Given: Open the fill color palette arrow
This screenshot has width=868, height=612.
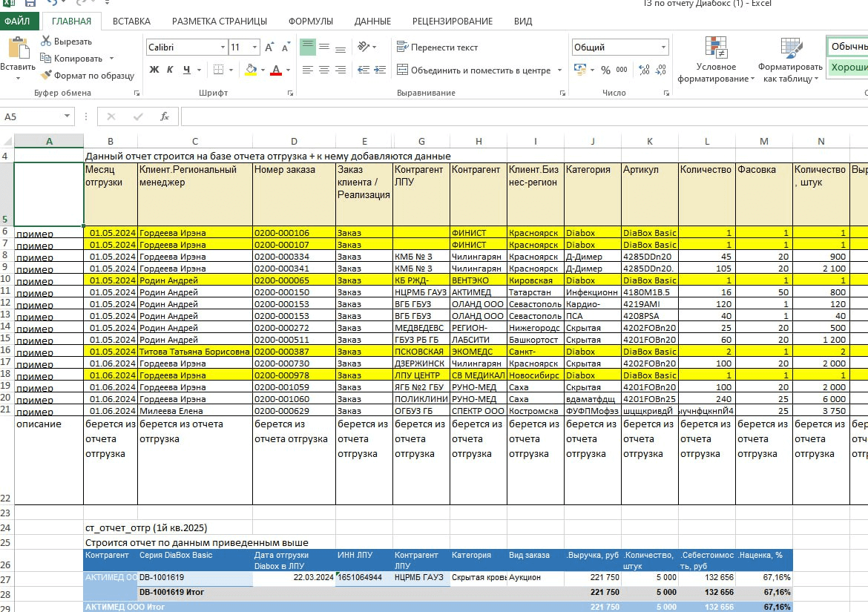Looking at the screenshot, I should click(263, 70).
